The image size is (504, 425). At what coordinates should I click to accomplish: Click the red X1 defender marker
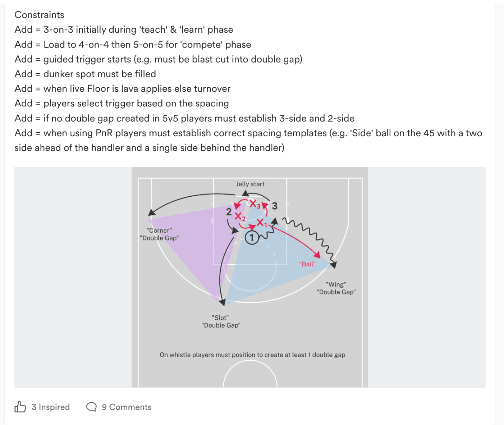coord(261,223)
